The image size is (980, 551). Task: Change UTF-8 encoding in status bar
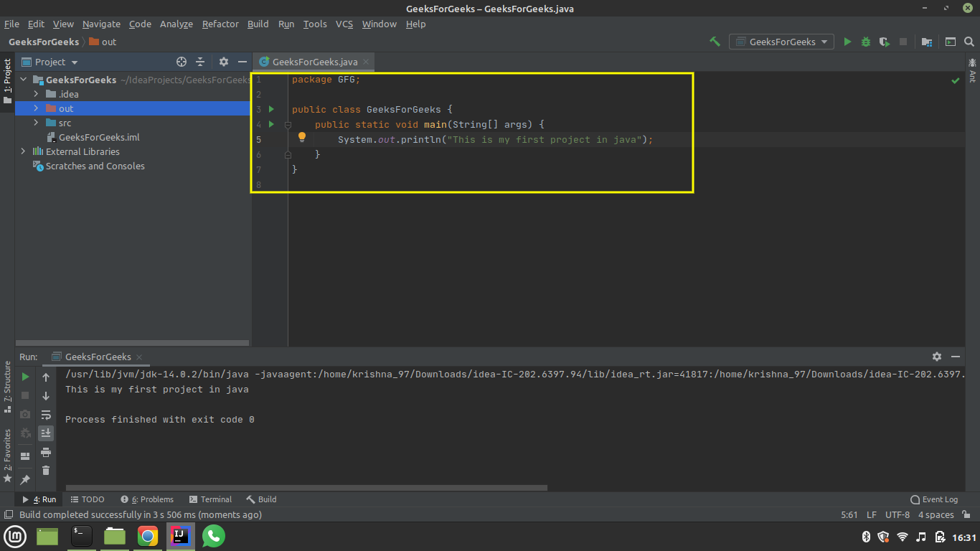pos(897,514)
